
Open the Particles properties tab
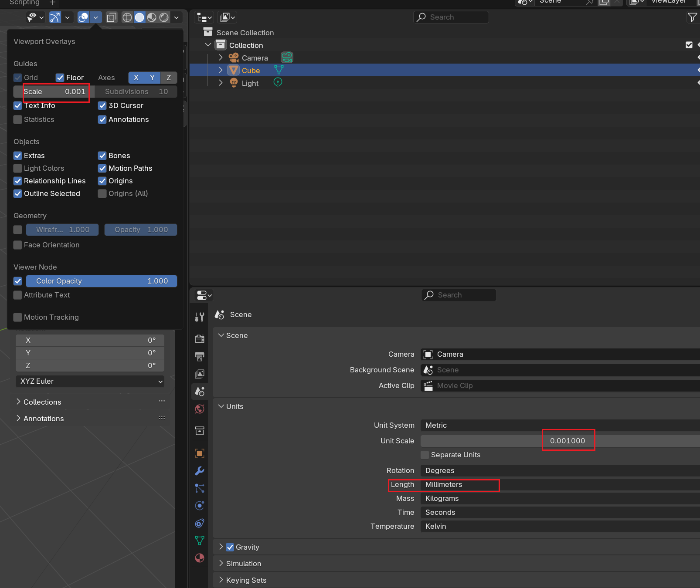pyautogui.click(x=200, y=488)
